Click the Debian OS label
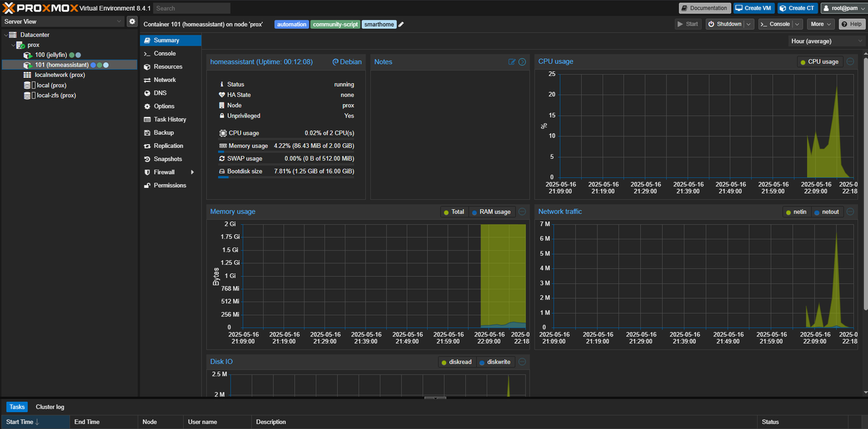 coord(347,62)
